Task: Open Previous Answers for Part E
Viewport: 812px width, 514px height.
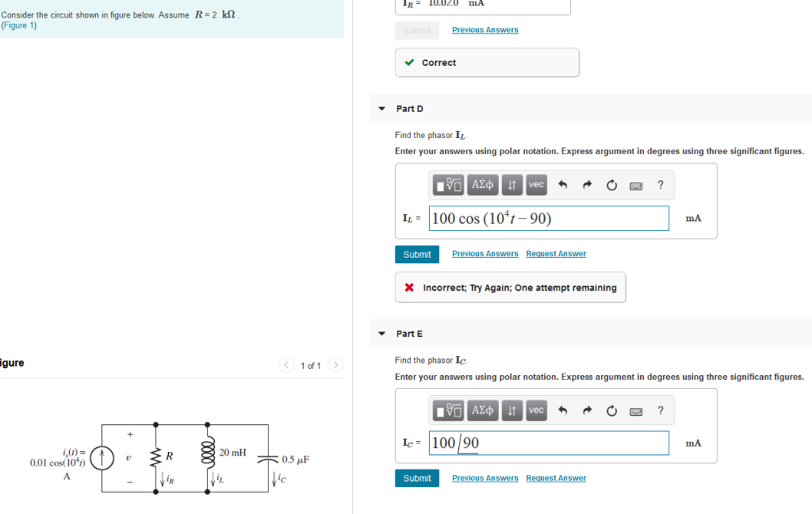Action: point(485,478)
